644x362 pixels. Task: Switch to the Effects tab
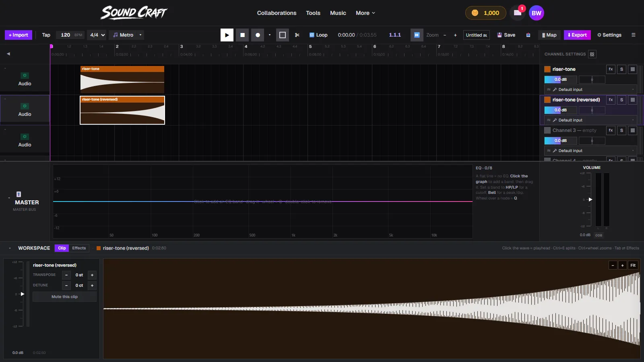pyautogui.click(x=79, y=248)
